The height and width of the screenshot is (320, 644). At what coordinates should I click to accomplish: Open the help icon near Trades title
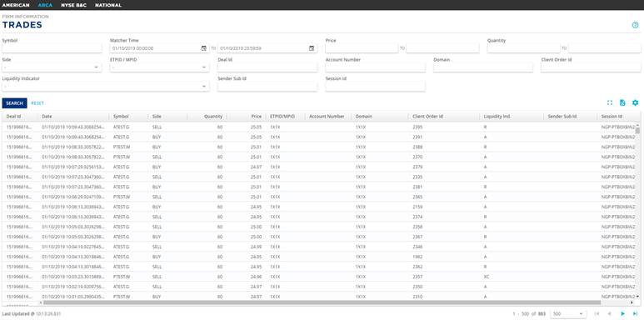(635, 25)
